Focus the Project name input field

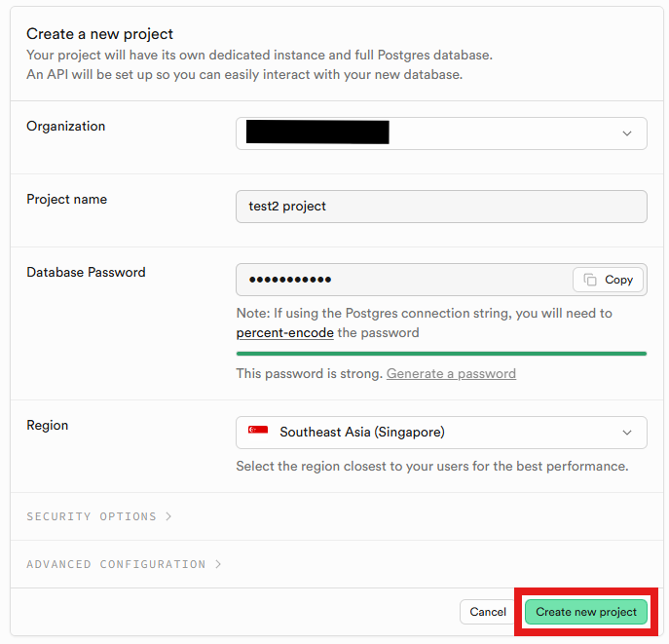(x=441, y=207)
